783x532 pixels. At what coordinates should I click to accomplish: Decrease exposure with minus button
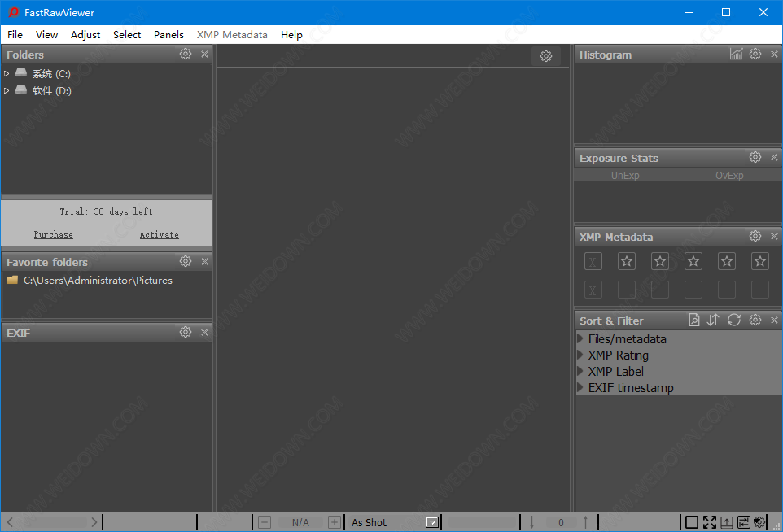tap(265, 522)
